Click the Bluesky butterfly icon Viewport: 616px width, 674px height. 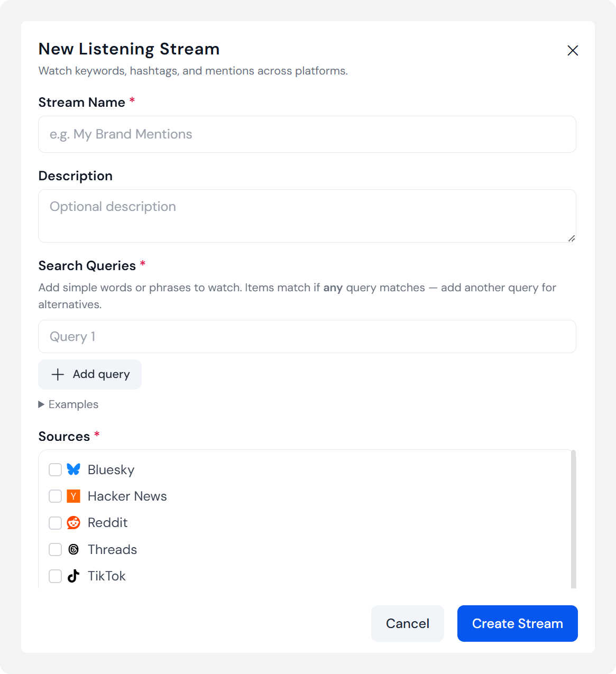(x=73, y=469)
